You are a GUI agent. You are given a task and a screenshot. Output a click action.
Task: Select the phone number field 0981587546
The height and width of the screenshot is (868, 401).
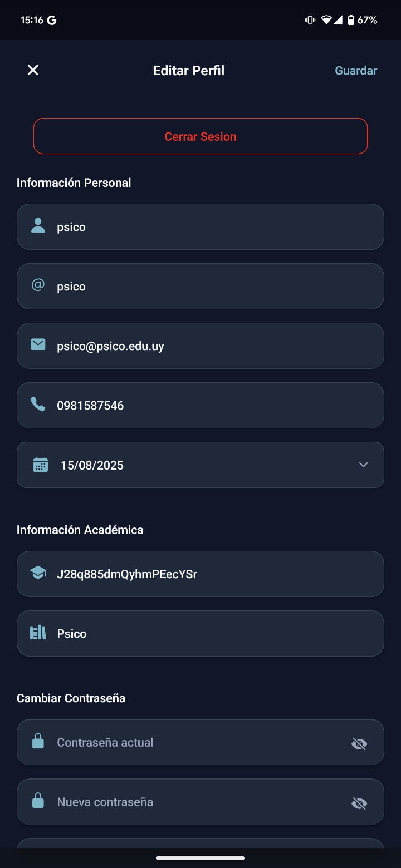point(212,406)
